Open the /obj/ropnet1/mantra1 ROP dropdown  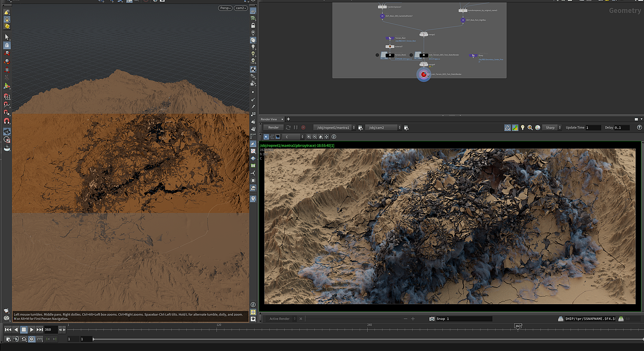pos(334,127)
